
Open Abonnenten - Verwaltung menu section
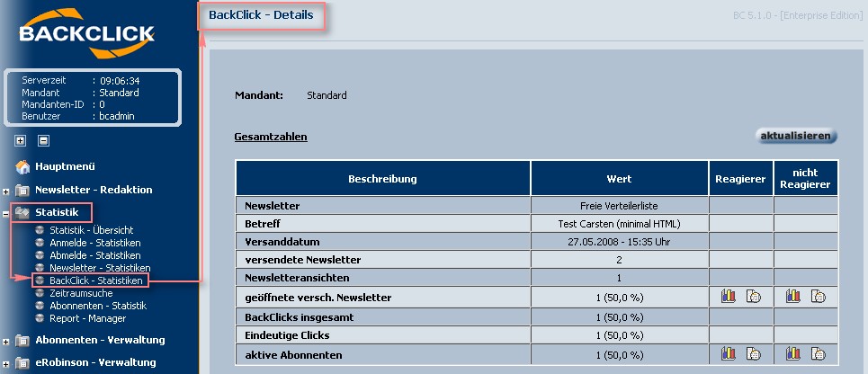click(100, 340)
